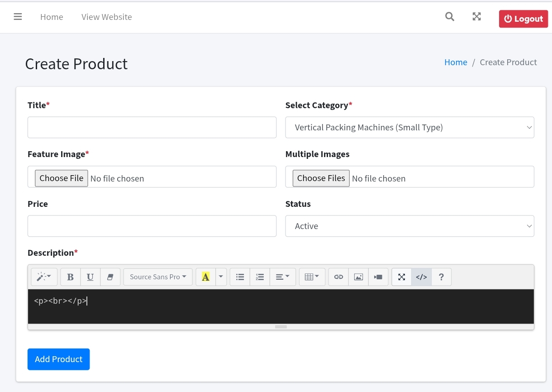The width and height of the screenshot is (552, 392).
Task: Open the hamburger sidebar menu
Action: coord(18,17)
